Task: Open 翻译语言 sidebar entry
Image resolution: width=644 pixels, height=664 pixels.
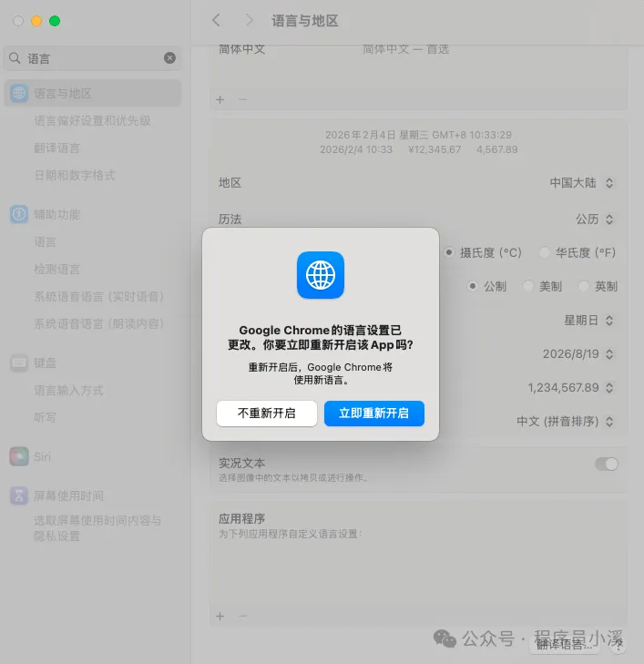Action: [56, 148]
